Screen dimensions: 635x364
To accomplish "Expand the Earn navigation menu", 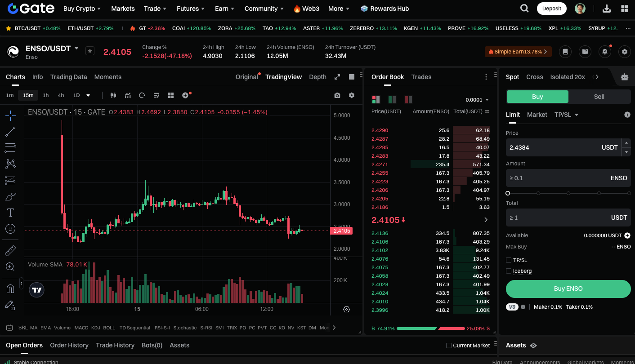I will 224,9.
